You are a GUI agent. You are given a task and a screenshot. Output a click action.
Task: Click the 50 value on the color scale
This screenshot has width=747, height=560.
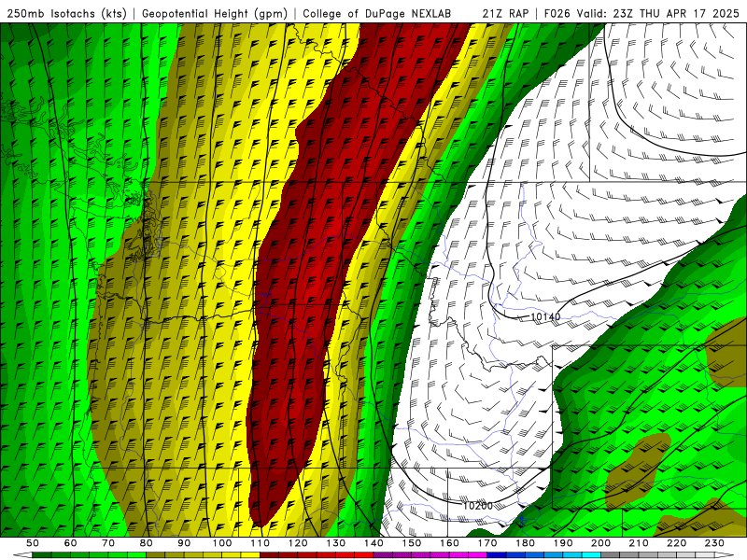(33, 543)
